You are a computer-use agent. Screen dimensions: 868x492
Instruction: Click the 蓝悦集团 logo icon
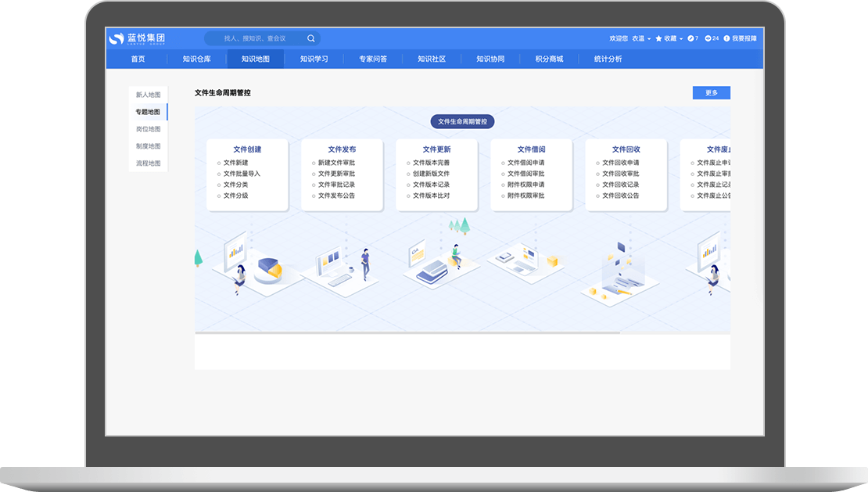[x=117, y=38]
